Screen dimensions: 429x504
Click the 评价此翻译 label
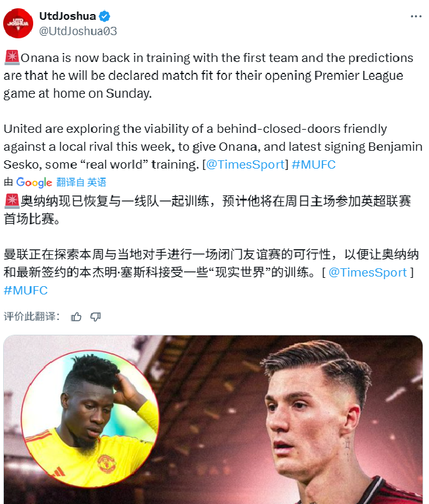[31, 317]
